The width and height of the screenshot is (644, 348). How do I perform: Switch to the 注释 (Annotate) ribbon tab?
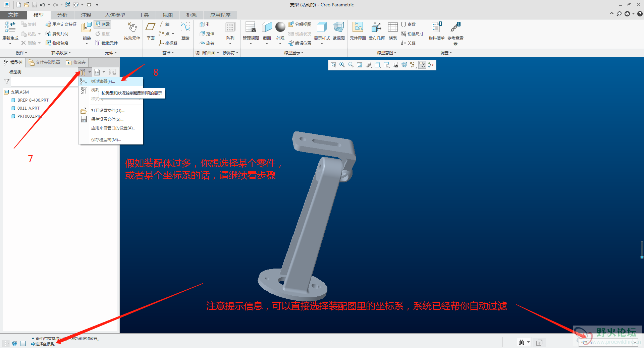86,15
